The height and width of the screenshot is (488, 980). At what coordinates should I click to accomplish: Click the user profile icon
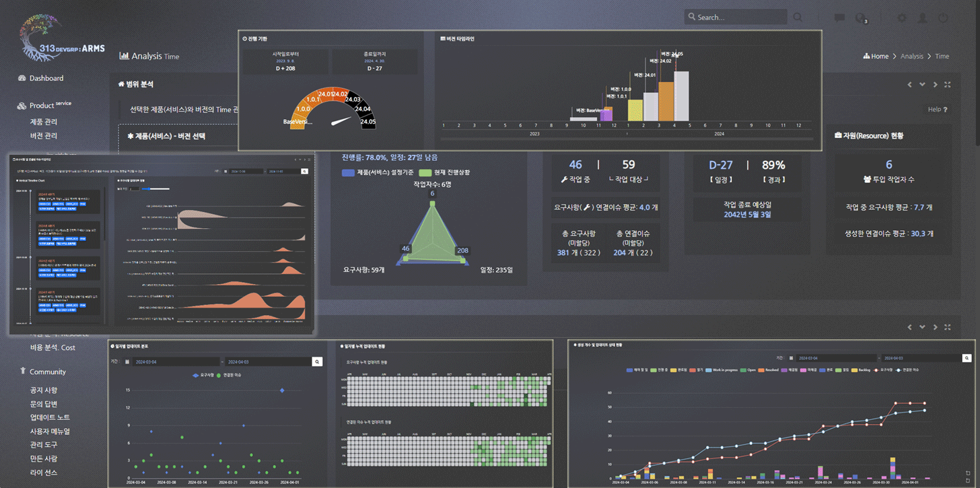pyautogui.click(x=923, y=18)
